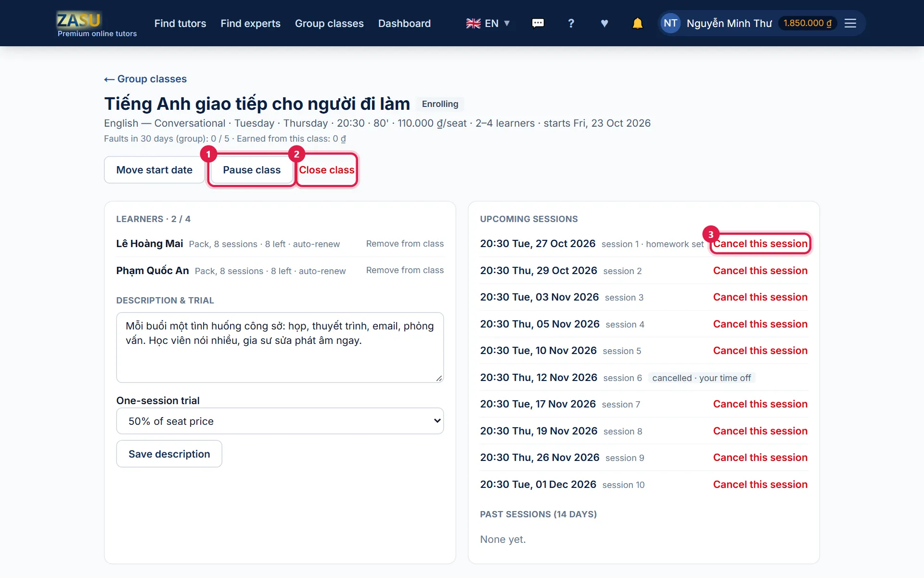The image size is (924, 578).
Task: Go back via Group classes link
Action: pos(145,79)
